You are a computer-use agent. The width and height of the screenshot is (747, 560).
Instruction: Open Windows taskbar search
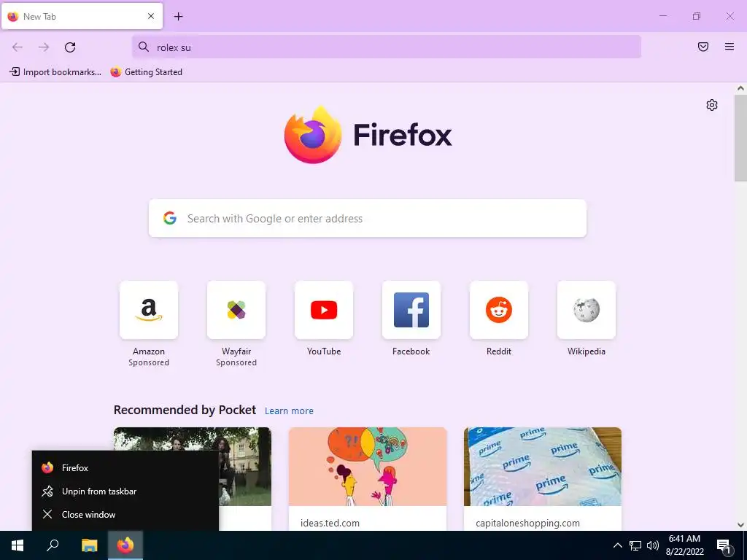tap(53, 545)
